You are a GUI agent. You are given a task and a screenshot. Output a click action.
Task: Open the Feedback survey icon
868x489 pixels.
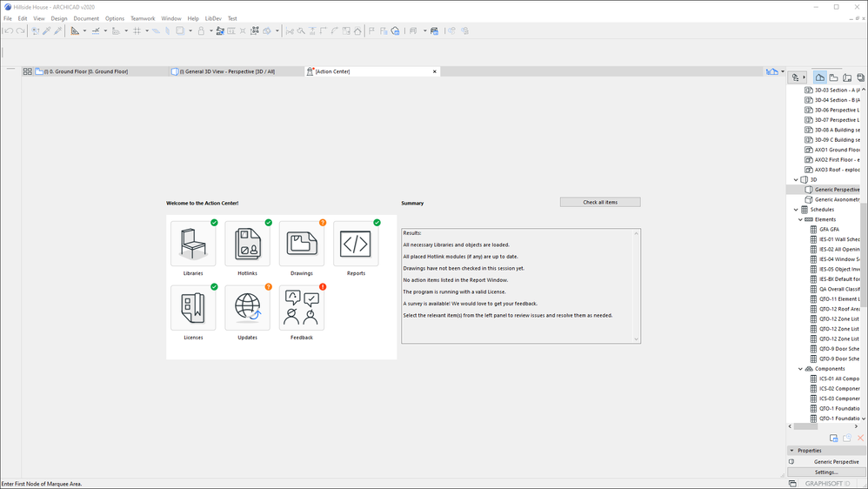tap(301, 308)
